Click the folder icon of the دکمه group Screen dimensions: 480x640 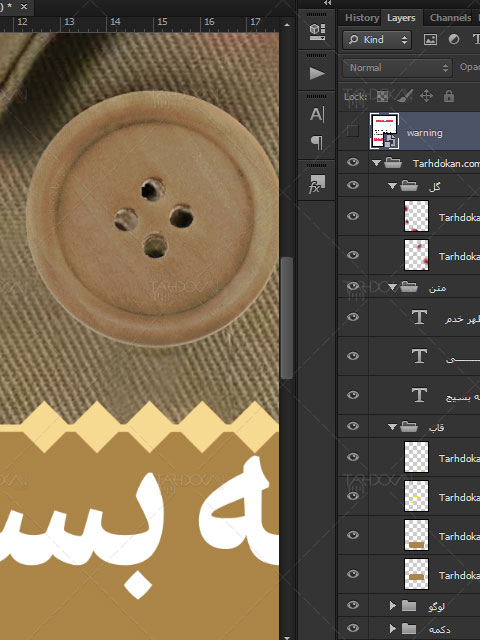pos(409,628)
